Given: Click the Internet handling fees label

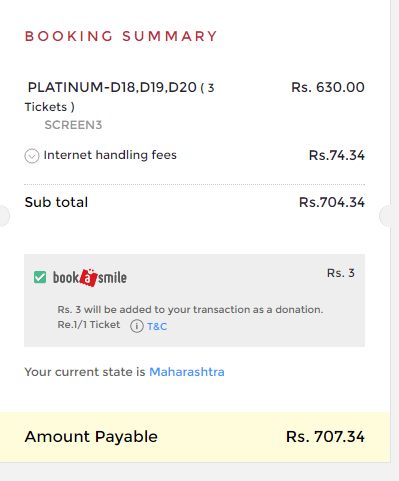Looking at the screenshot, I should (110, 155).
